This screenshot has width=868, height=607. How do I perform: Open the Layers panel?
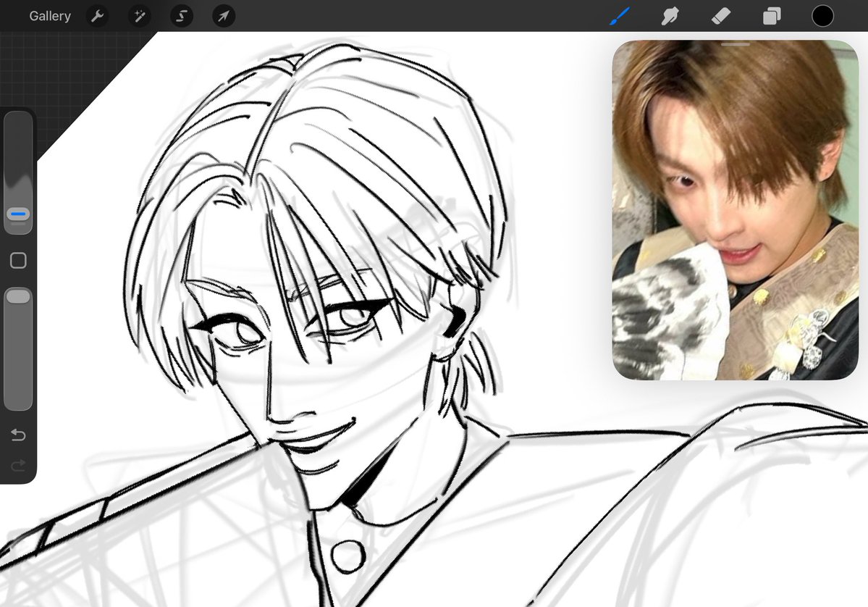(772, 16)
